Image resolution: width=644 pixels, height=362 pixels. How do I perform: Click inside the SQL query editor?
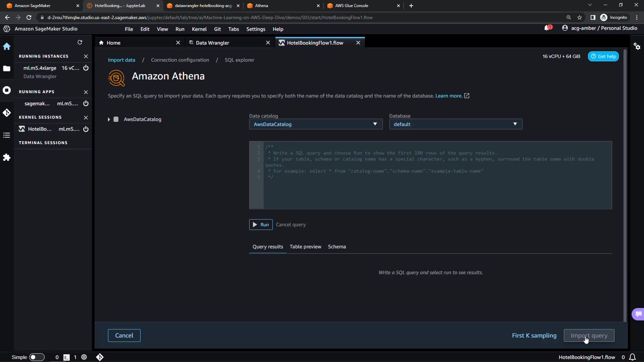[x=436, y=191]
